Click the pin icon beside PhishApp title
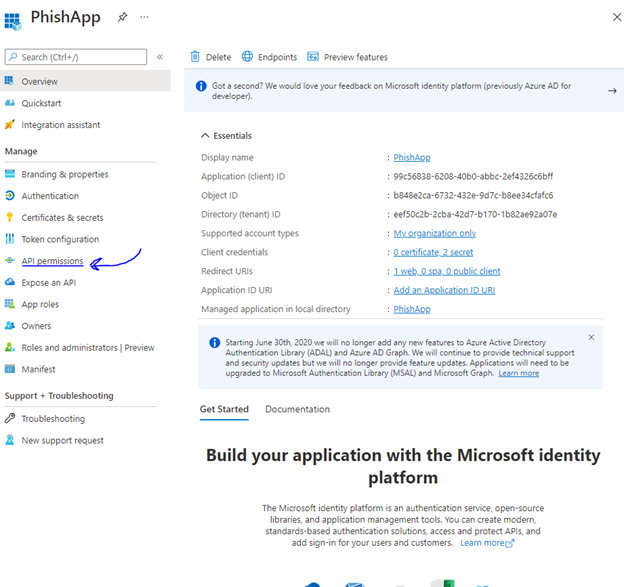 [122, 17]
